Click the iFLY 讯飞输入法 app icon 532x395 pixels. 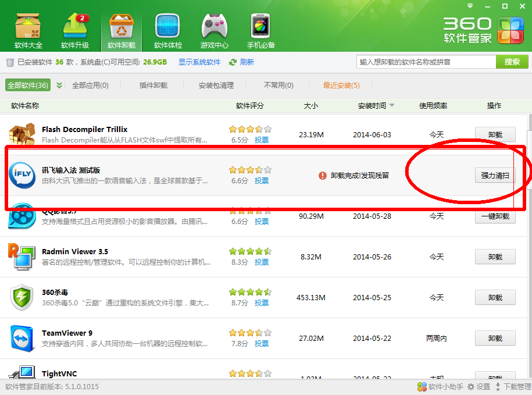tap(22, 175)
